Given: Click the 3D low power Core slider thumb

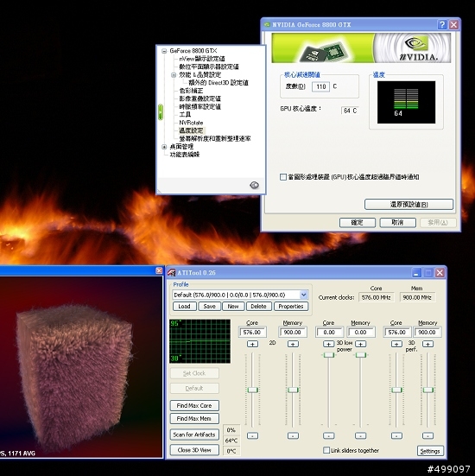Looking at the screenshot, I should click(x=328, y=354).
